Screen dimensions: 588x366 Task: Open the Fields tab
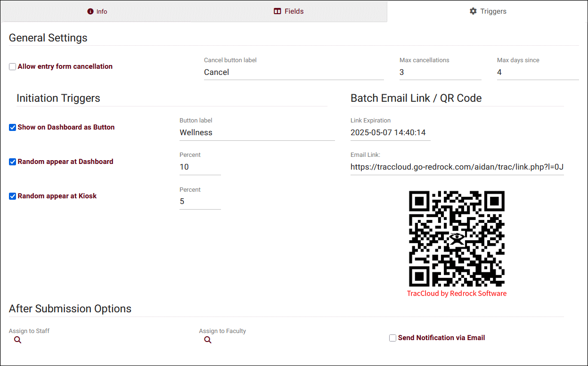click(x=289, y=11)
